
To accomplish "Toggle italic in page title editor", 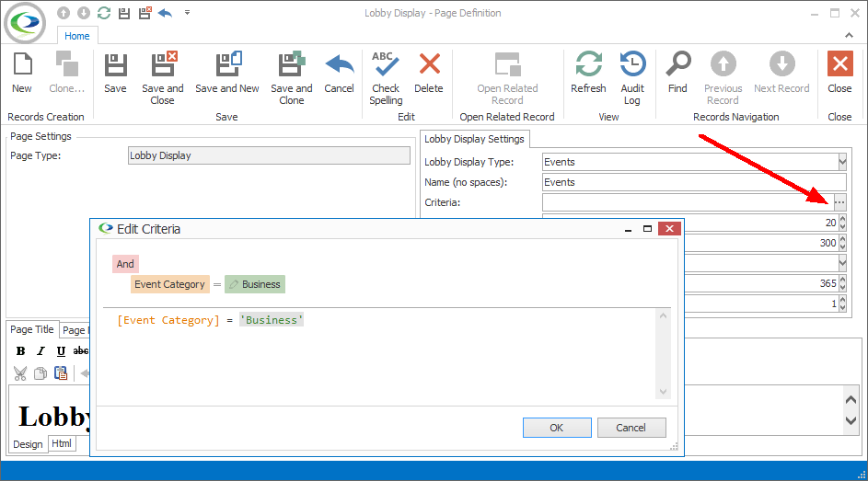I will tap(41, 351).
